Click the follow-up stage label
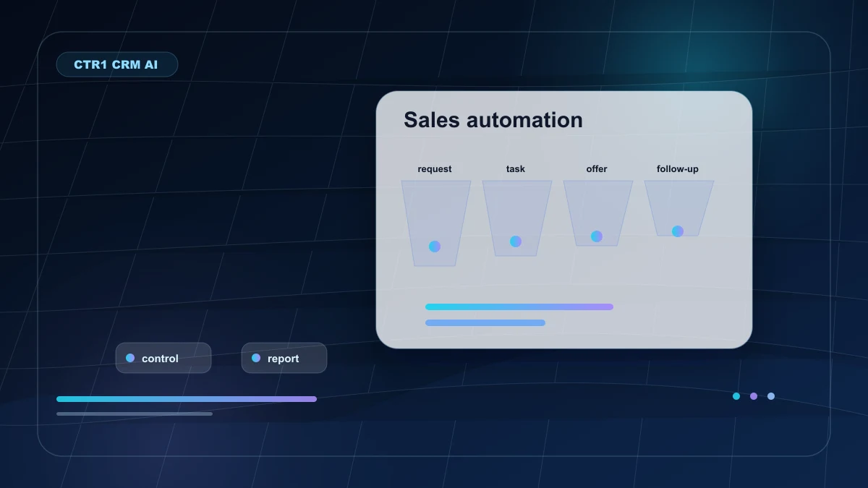This screenshot has height=488, width=868. [678, 169]
